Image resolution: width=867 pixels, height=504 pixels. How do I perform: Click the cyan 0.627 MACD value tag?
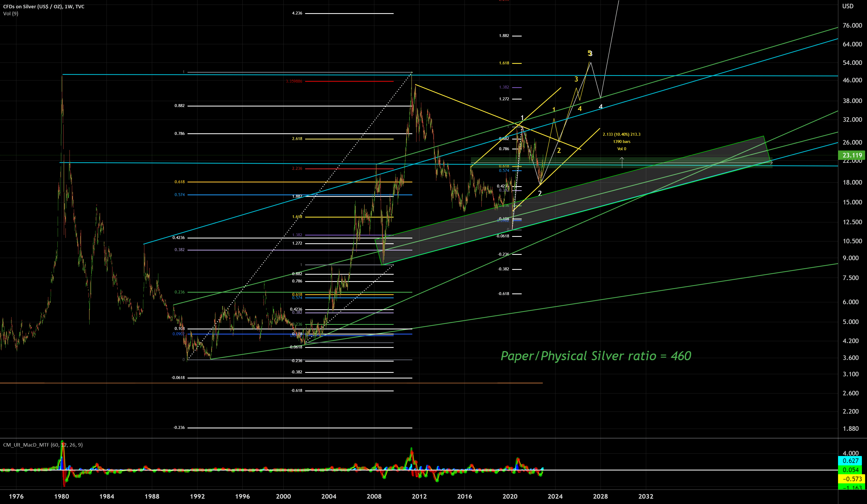(850, 461)
